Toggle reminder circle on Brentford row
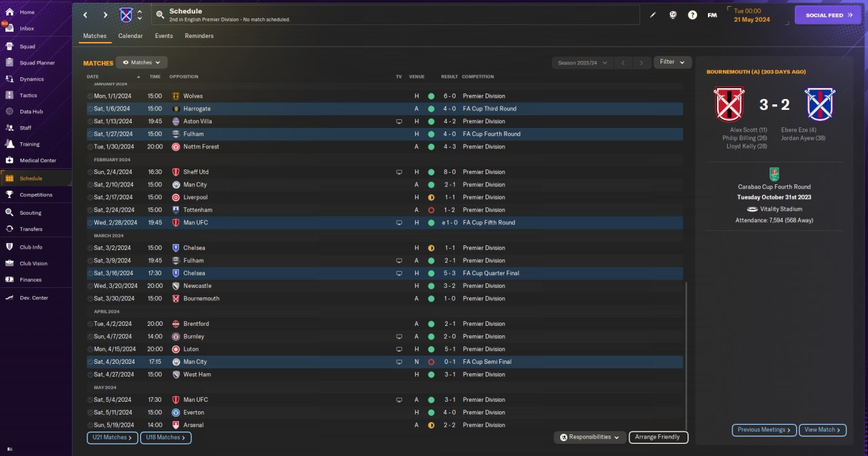Screen dimensions: 868x456 click(x=90, y=324)
